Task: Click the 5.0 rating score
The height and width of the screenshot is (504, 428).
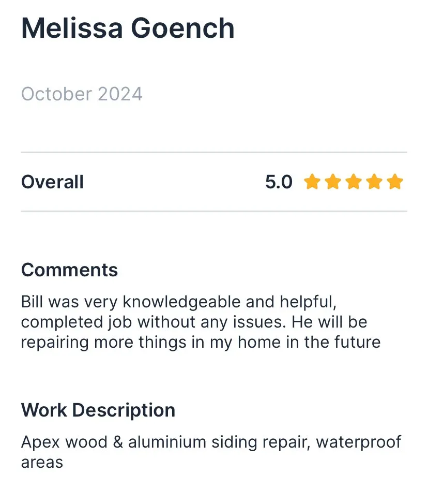Action: pyautogui.click(x=279, y=182)
